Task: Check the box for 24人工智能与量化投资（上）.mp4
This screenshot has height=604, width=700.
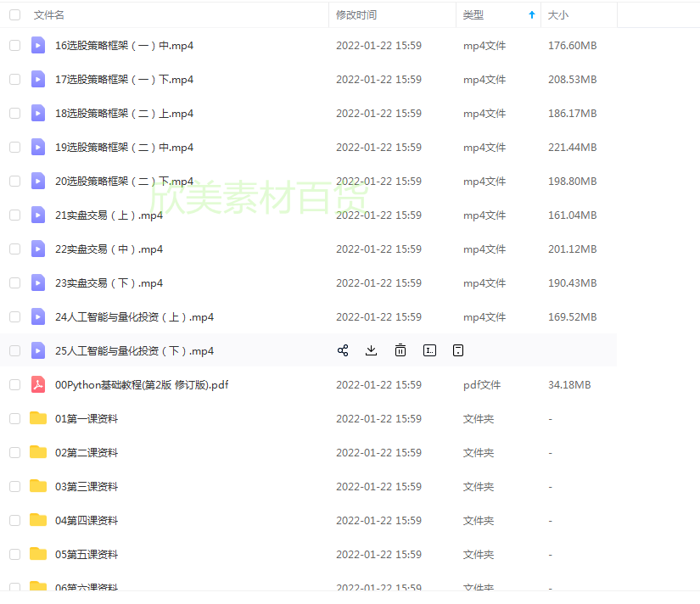Action: [x=14, y=316]
